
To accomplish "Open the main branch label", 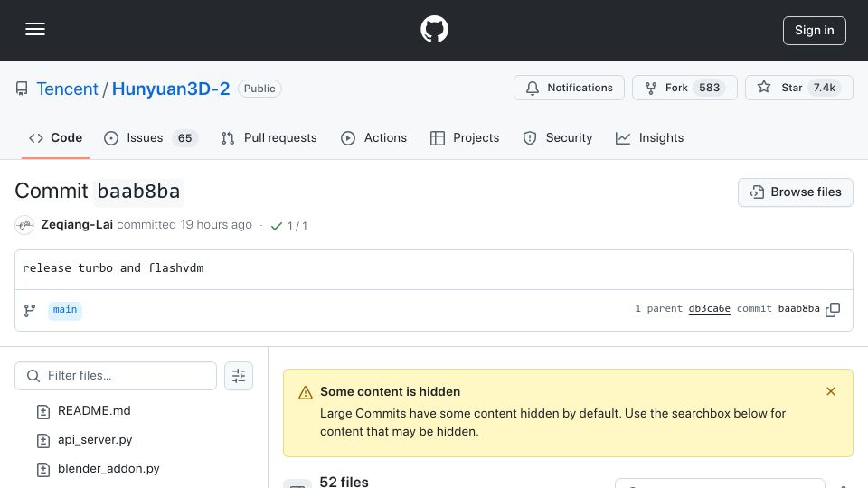I will coord(65,310).
